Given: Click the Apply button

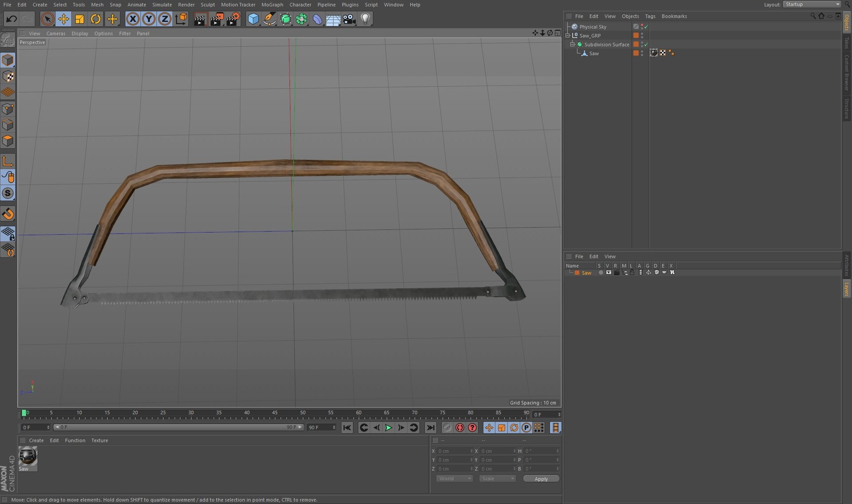Looking at the screenshot, I should tap(541, 479).
